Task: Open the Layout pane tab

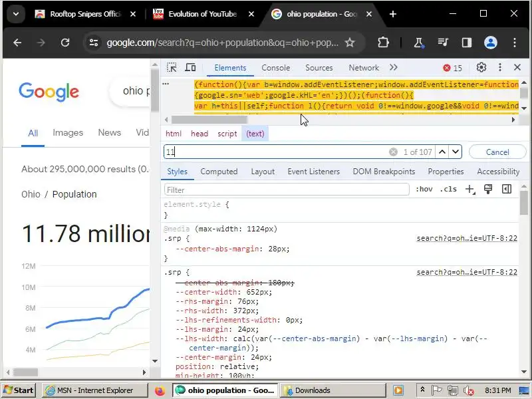Action: coord(263,172)
